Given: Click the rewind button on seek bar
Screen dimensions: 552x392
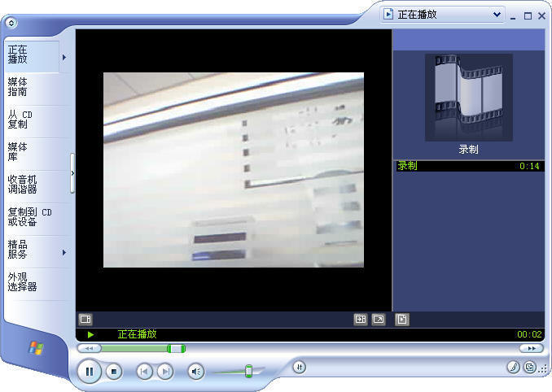Looking at the screenshot, I should pyautogui.click(x=87, y=348).
